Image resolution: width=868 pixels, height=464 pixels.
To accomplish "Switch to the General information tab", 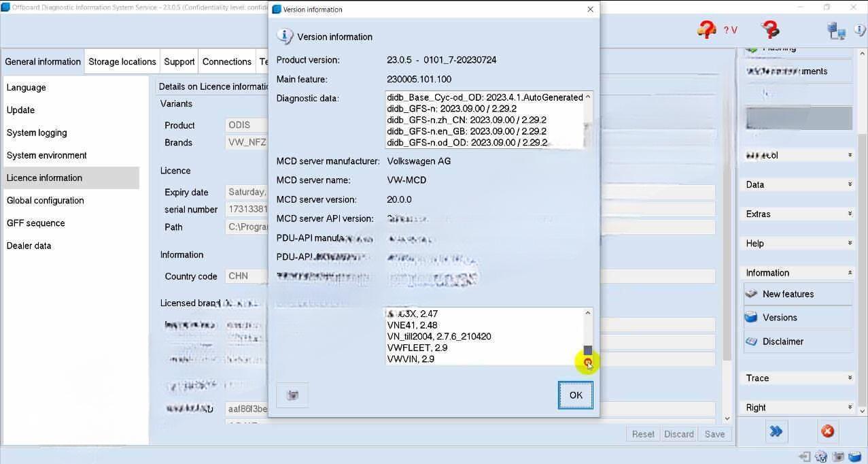I will point(43,62).
